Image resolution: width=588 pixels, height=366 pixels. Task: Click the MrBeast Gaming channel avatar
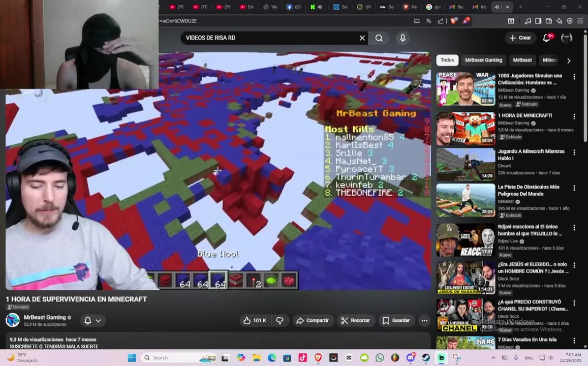[x=13, y=320]
